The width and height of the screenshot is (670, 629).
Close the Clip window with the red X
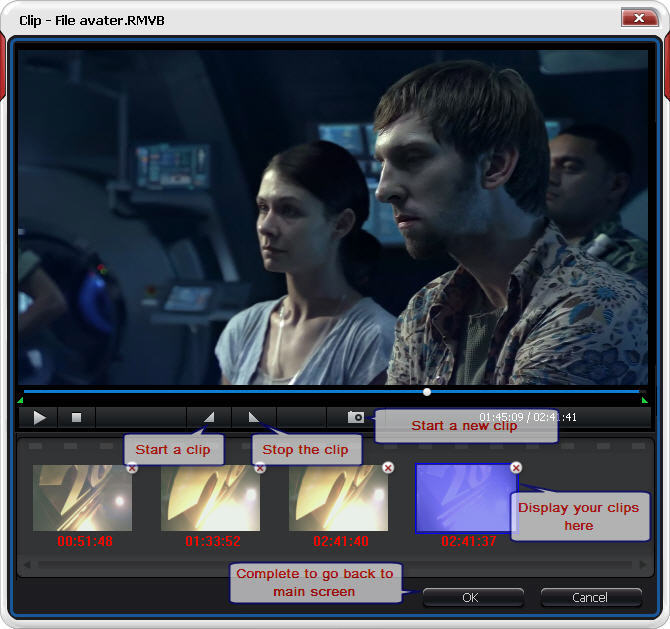pyautogui.click(x=639, y=18)
